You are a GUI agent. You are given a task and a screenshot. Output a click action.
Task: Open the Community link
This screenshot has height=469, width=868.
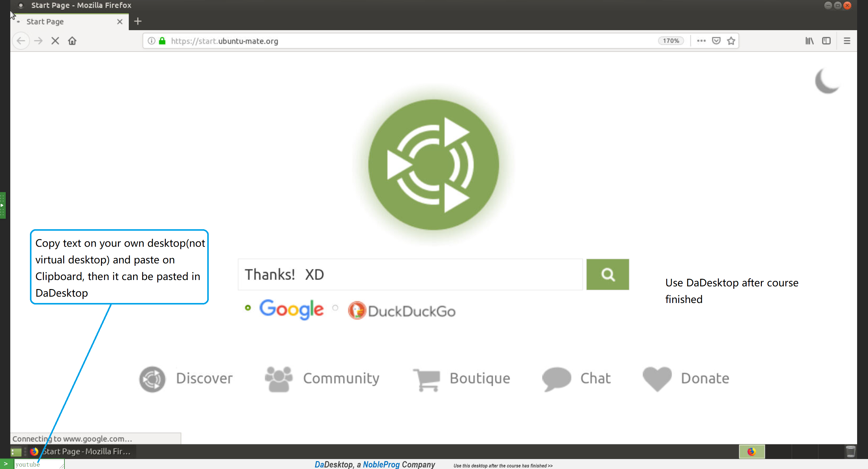341,378
